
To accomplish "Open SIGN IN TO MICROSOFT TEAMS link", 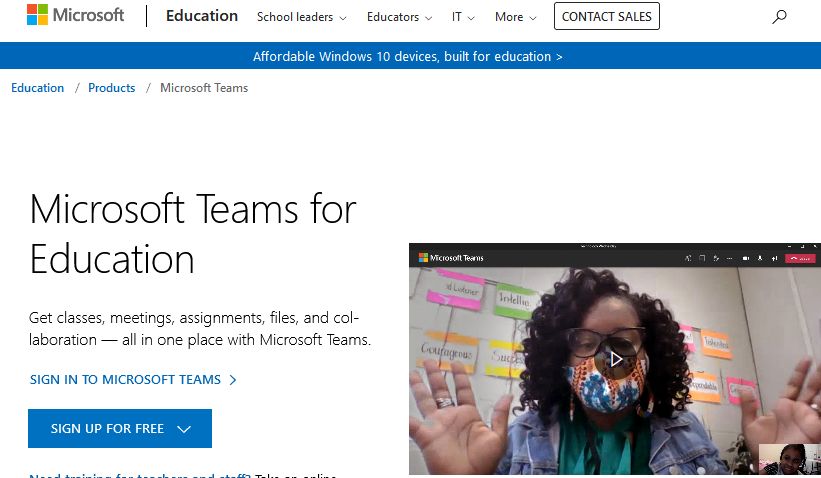I will 133,380.
